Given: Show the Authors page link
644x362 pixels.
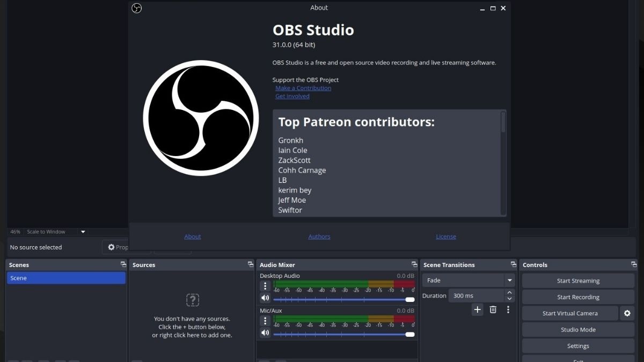Looking at the screenshot, I should [319, 237].
